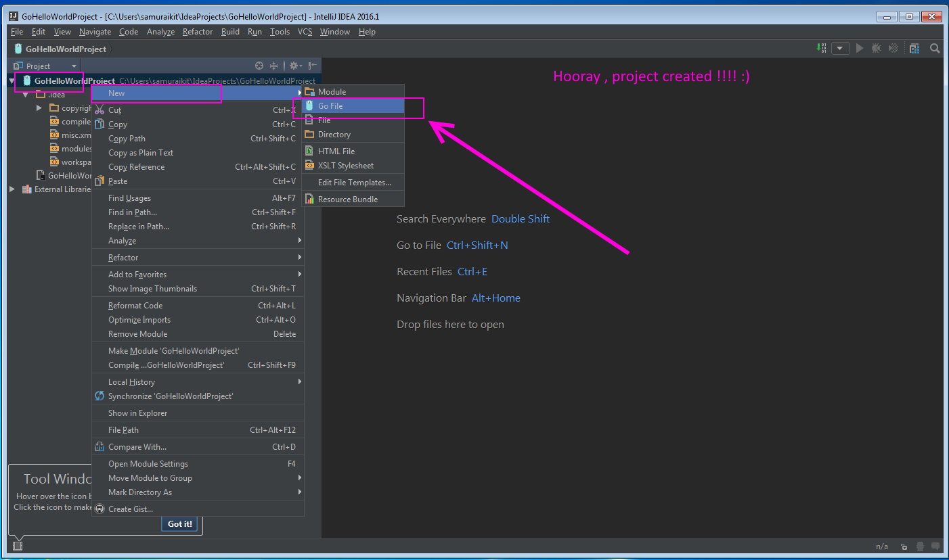Open the File menu in menu bar
Image resolution: width=949 pixels, height=560 pixels.
[17, 32]
